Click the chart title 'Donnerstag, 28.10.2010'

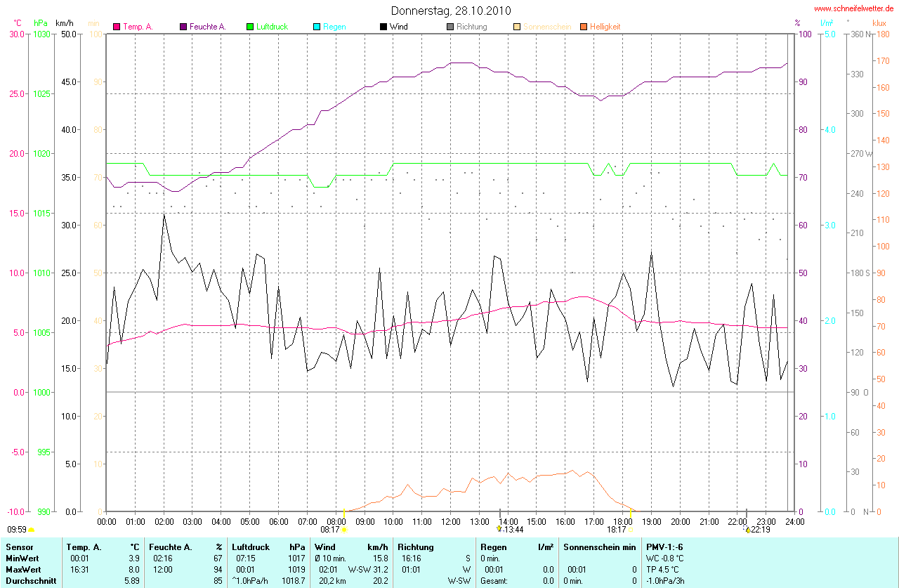[x=451, y=11]
